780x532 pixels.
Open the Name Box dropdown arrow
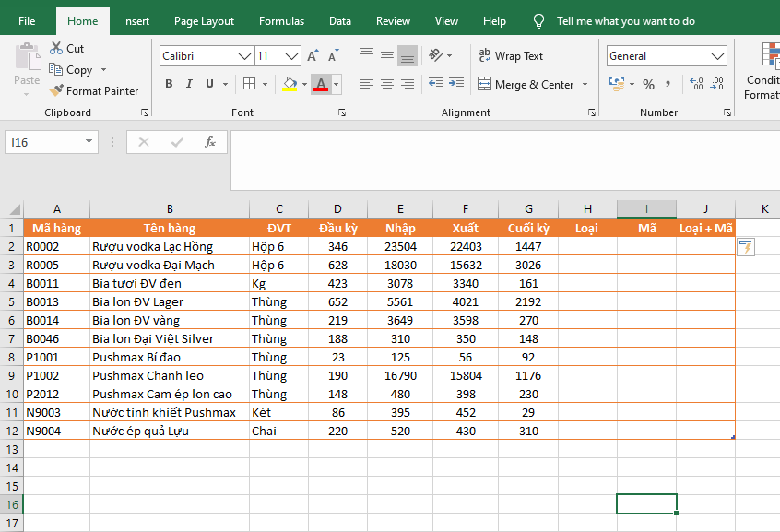pos(89,142)
